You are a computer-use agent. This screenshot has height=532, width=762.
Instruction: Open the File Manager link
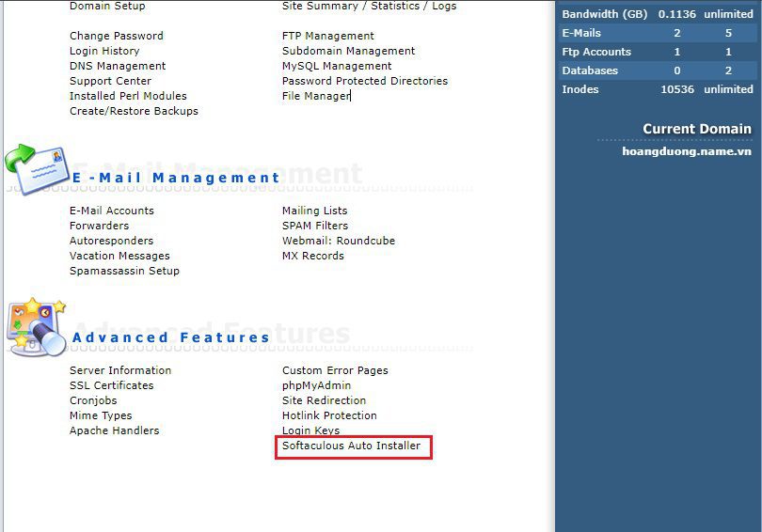pos(316,96)
